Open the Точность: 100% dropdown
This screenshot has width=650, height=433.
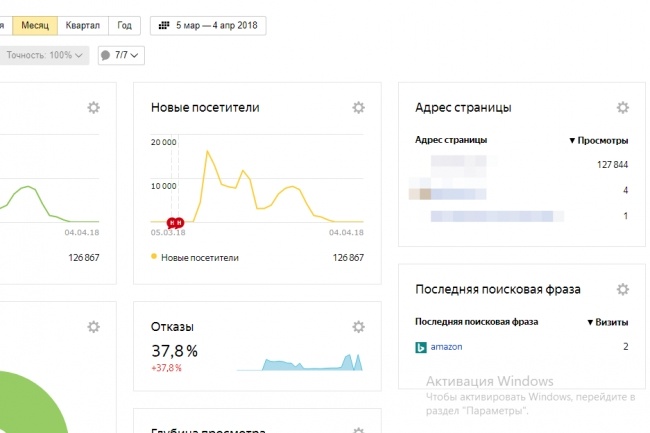click(44, 55)
